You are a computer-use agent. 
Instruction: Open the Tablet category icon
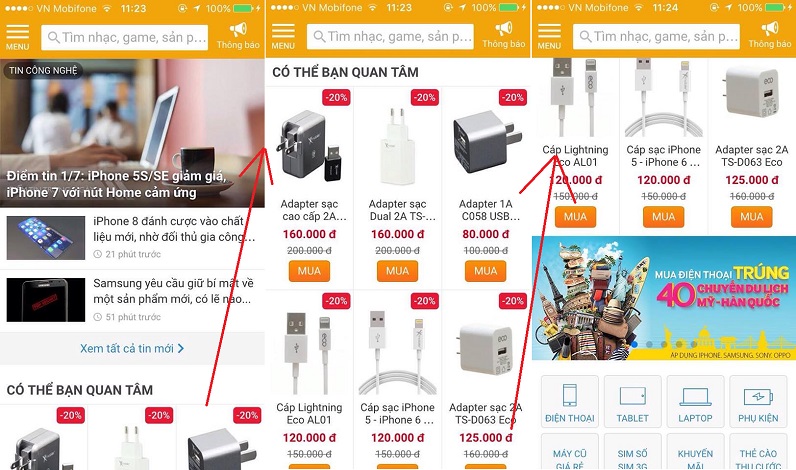pyautogui.click(x=633, y=401)
